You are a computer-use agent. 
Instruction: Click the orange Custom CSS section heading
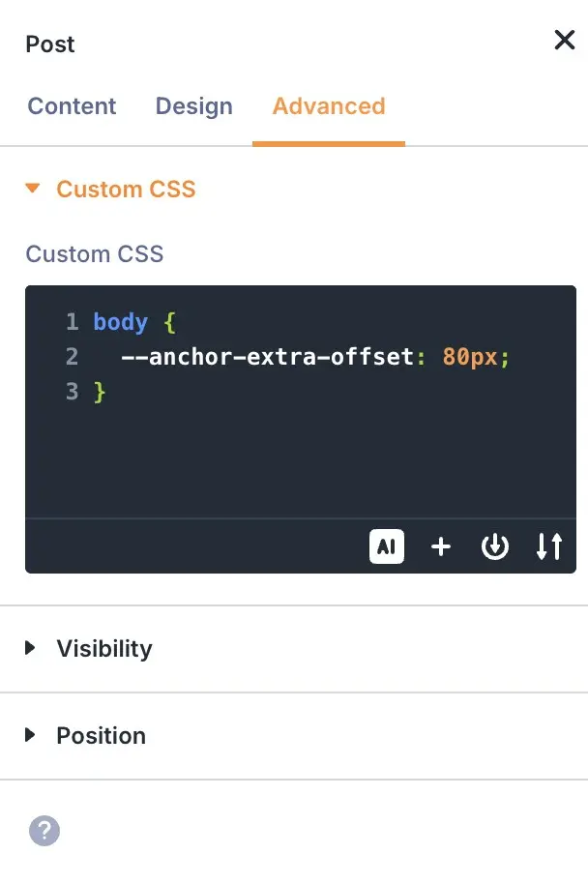126,190
